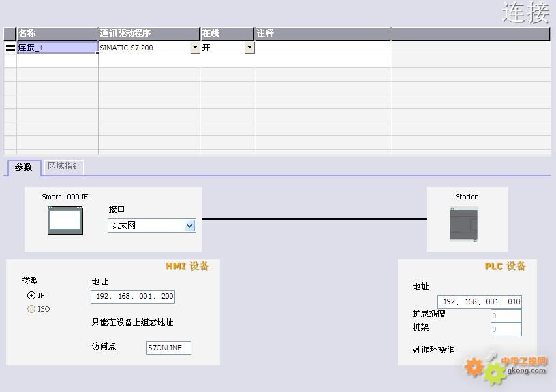Click the Smart 1000 IE HMI panel icon

click(x=65, y=220)
